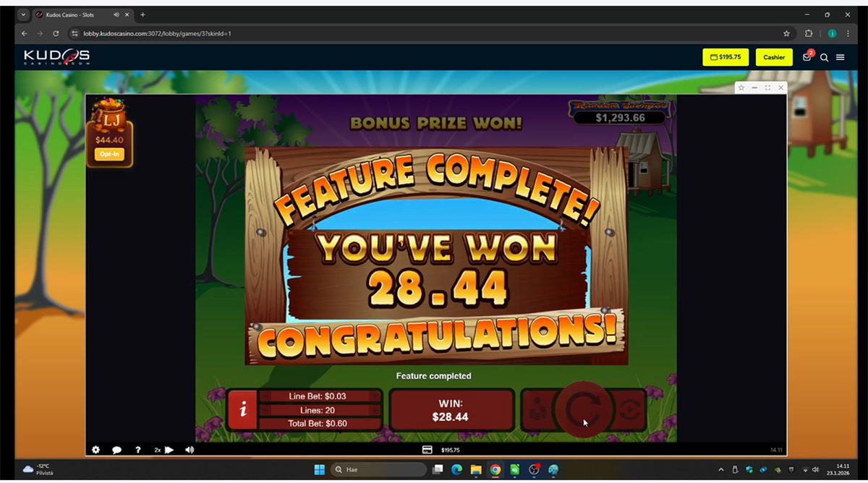
Task: Enable autoplay next to spin button
Action: click(629, 410)
